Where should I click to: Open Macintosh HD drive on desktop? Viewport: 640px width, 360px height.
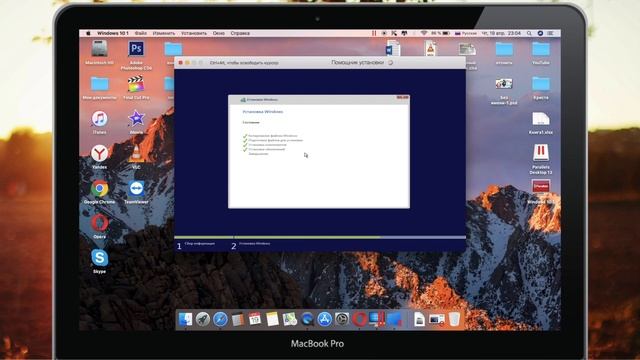pos(99,49)
